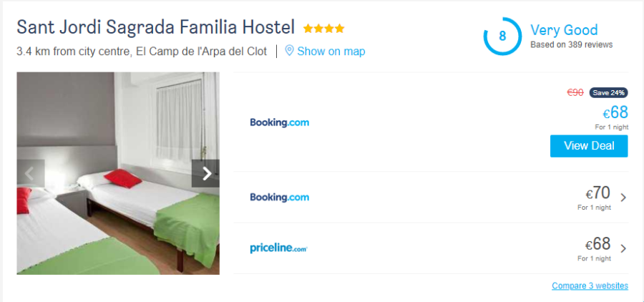This screenshot has width=644, height=302.
Task: Select the €70 Booking.com price
Action: 597,193
